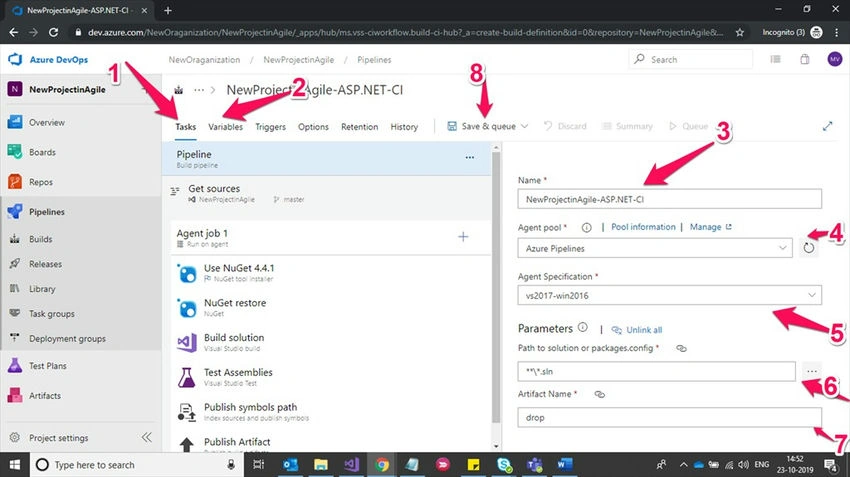Click Save & queue button

[x=481, y=126]
